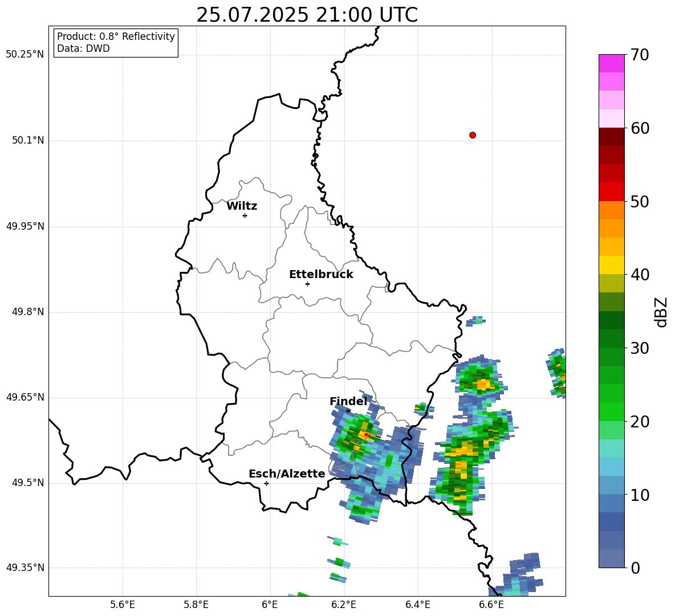Click the 49.5°N latitude label
The image size is (675, 616).
coord(28,483)
